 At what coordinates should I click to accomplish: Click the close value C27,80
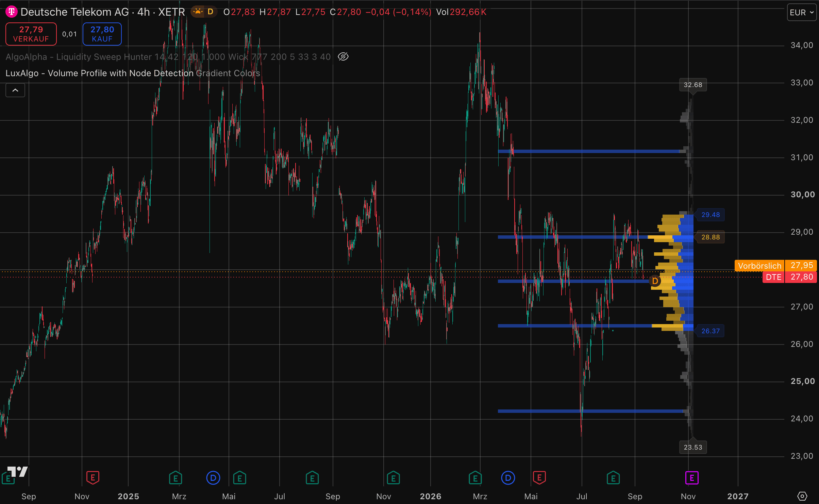346,12
